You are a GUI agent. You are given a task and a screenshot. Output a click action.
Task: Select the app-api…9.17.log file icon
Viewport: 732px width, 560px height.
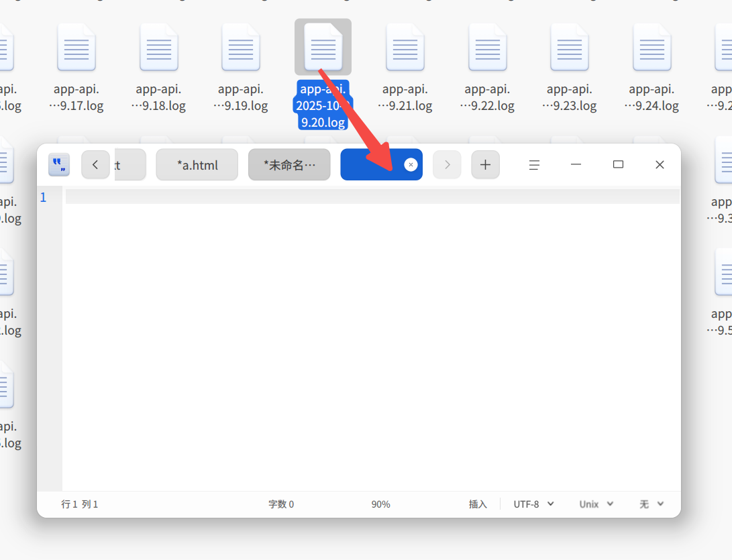click(x=76, y=48)
